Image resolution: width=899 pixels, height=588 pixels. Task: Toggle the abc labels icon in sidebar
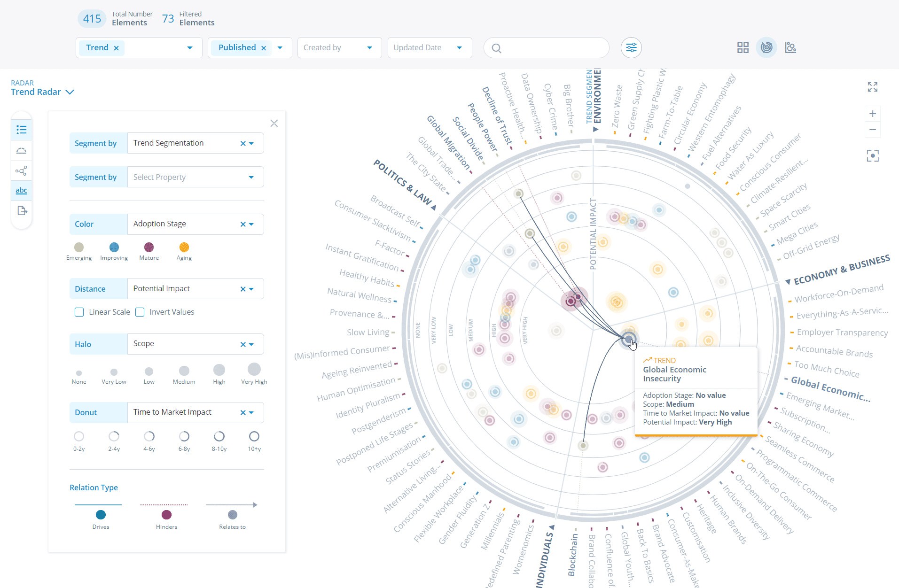click(22, 190)
